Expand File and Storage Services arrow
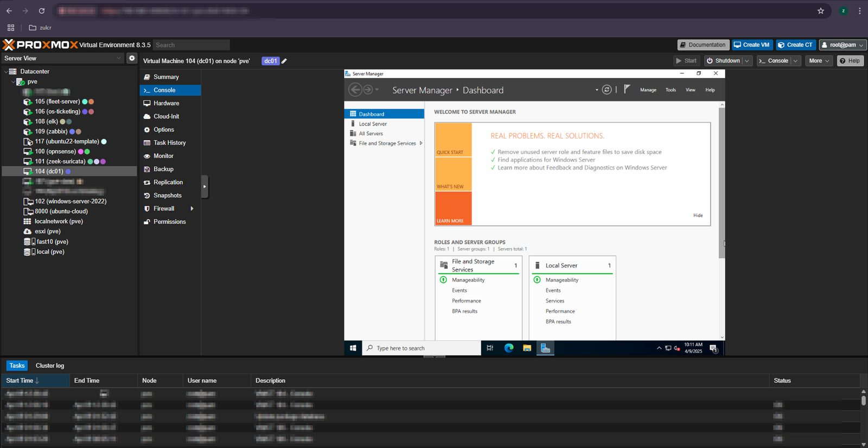The image size is (868, 448). tap(421, 143)
